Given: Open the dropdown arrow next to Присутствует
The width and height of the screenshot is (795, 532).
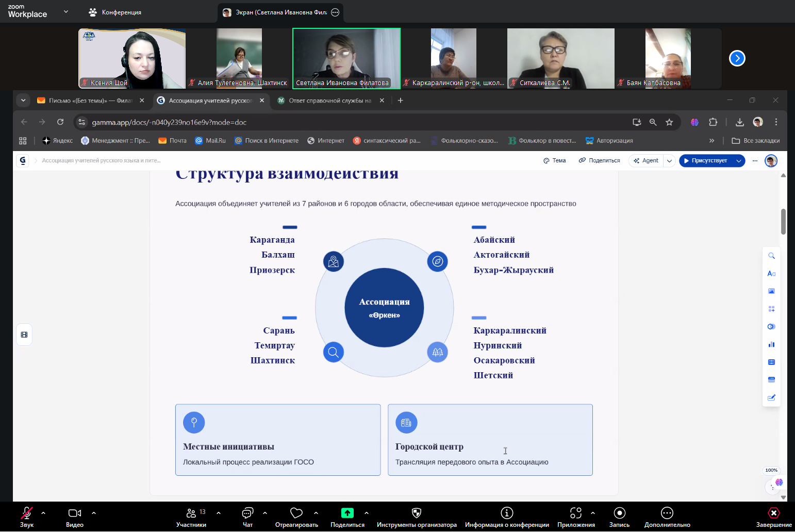Looking at the screenshot, I should (x=738, y=161).
